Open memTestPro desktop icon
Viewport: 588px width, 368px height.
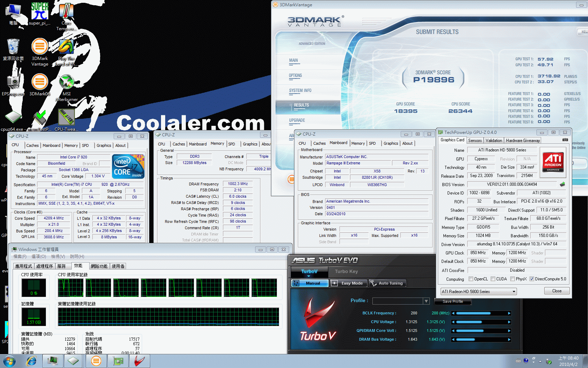pyautogui.click(x=40, y=121)
